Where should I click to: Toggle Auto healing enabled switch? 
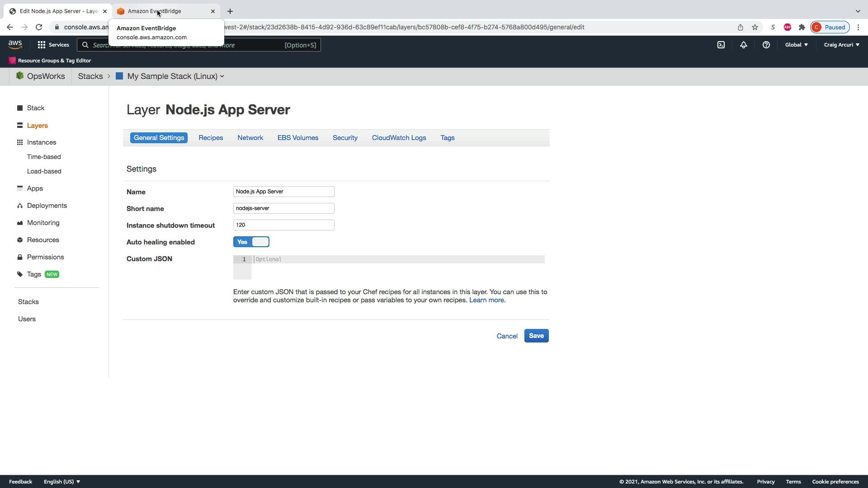(251, 242)
